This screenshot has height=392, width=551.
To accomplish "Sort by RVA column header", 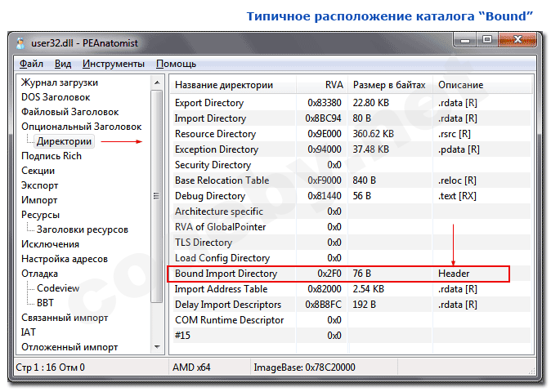I will [x=333, y=85].
